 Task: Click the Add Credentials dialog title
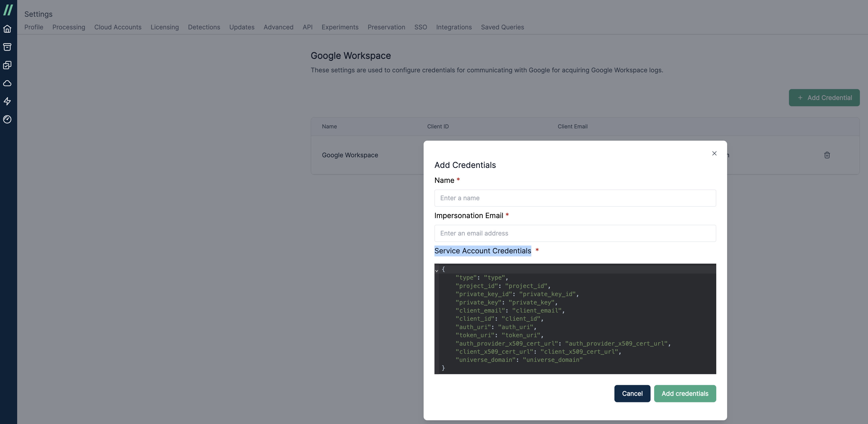pos(465,165)
